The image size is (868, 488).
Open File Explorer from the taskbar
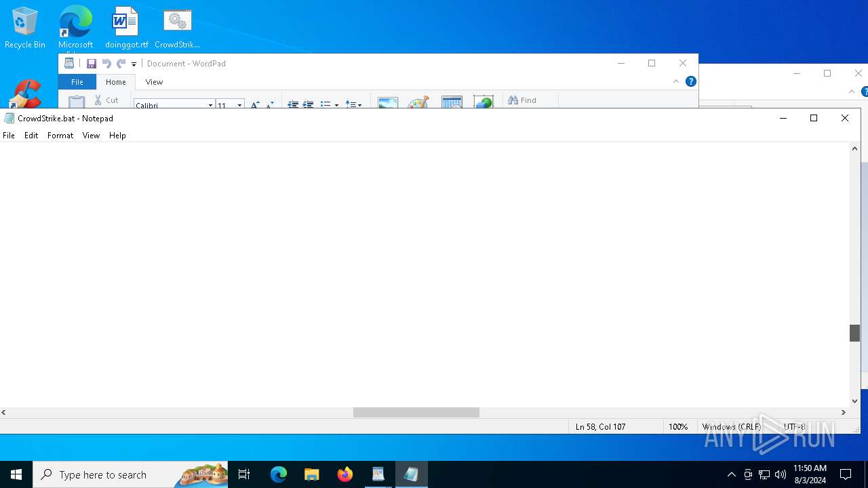pos(312,474)
